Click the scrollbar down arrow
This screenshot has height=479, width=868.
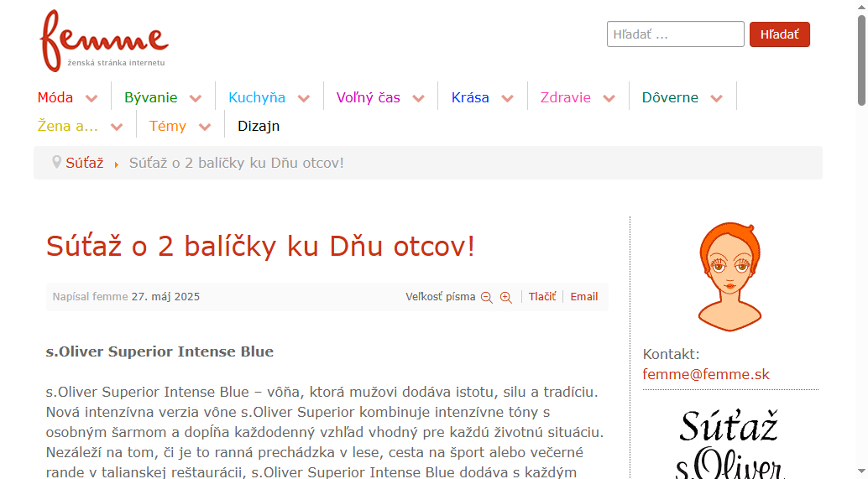point(861,473)
